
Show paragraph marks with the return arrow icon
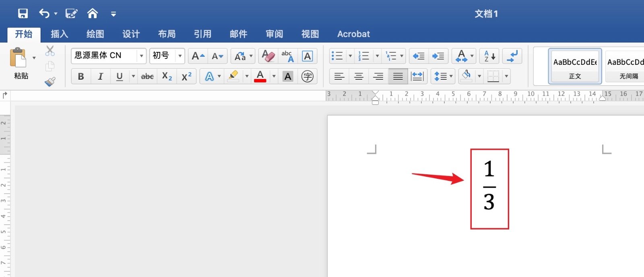pos(512,56)
